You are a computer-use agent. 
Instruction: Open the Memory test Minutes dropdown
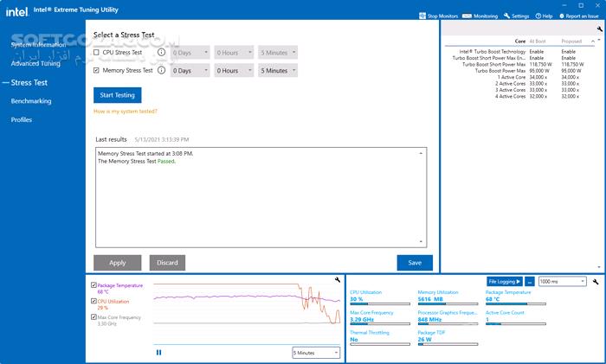[x=278, y=71]
